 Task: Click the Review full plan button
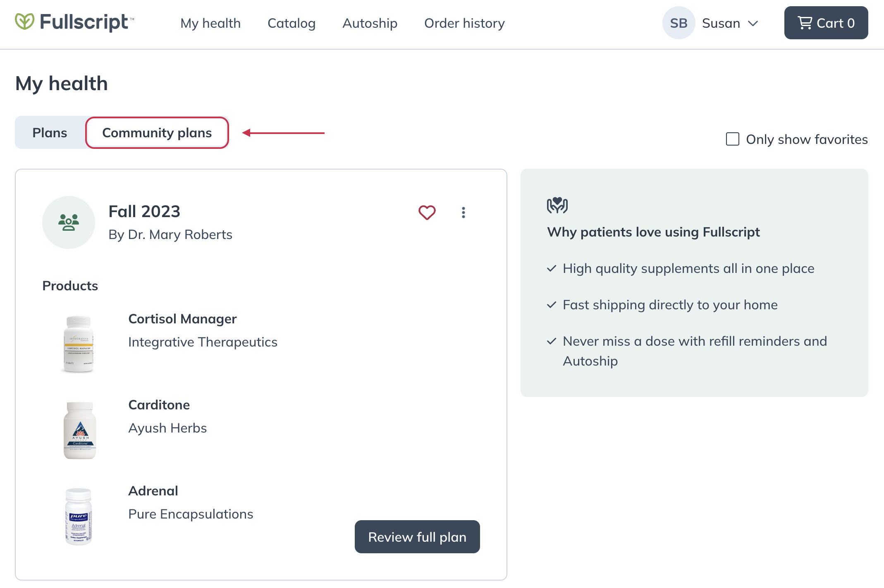tap(417, 537)
